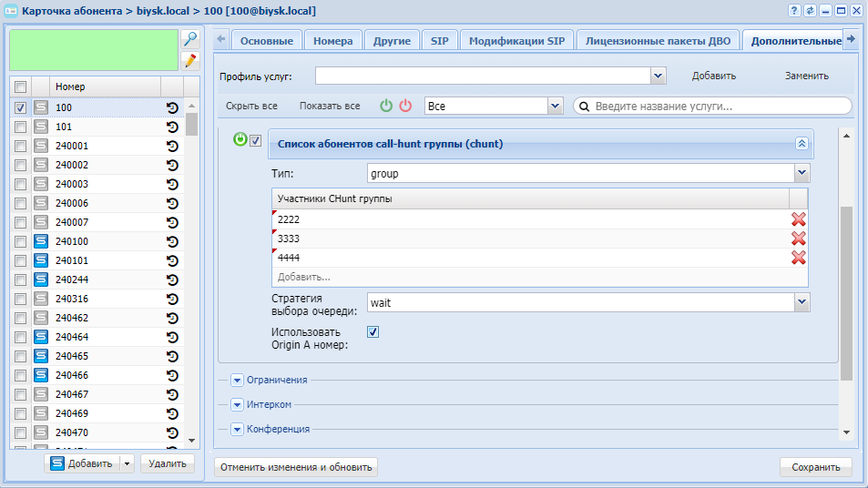
Task: Click the magnifier search icon in left panel
Action: click(189, 39)
